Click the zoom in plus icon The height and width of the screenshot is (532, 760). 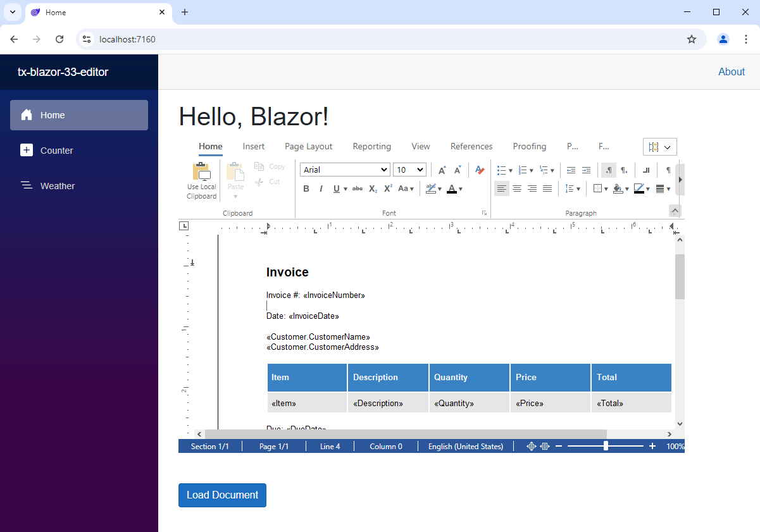click(x=652, y=446)
